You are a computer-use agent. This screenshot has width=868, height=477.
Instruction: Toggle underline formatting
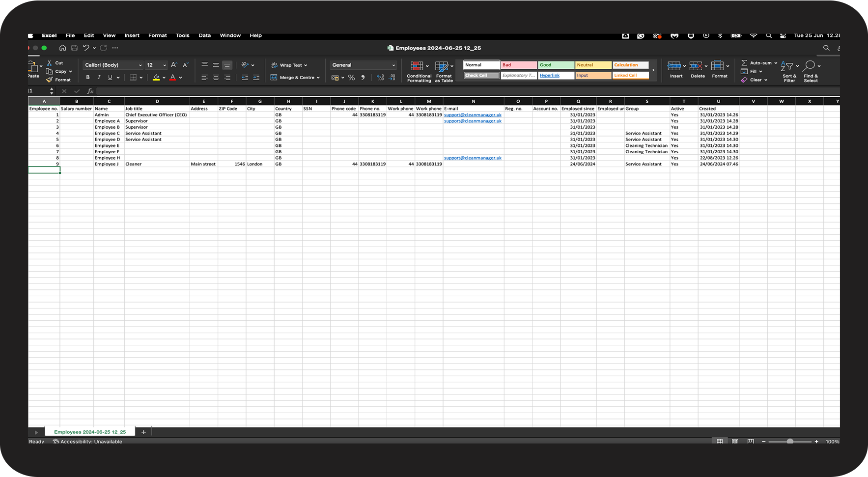[x=110, y=78]
